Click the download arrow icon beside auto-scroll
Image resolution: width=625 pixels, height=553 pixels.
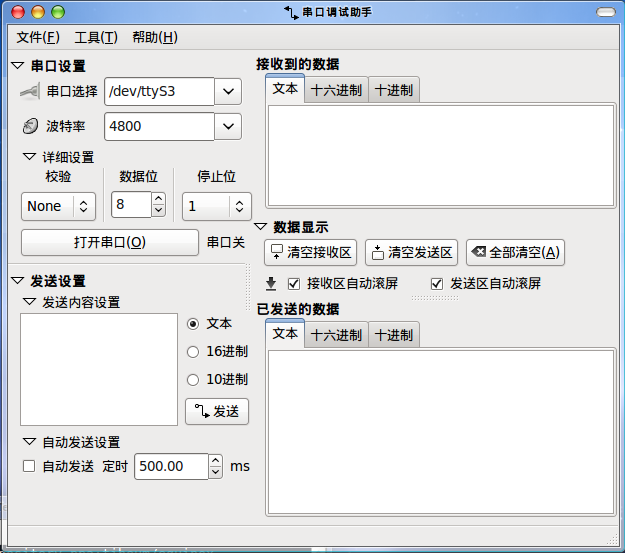click(x=271, y=283)
